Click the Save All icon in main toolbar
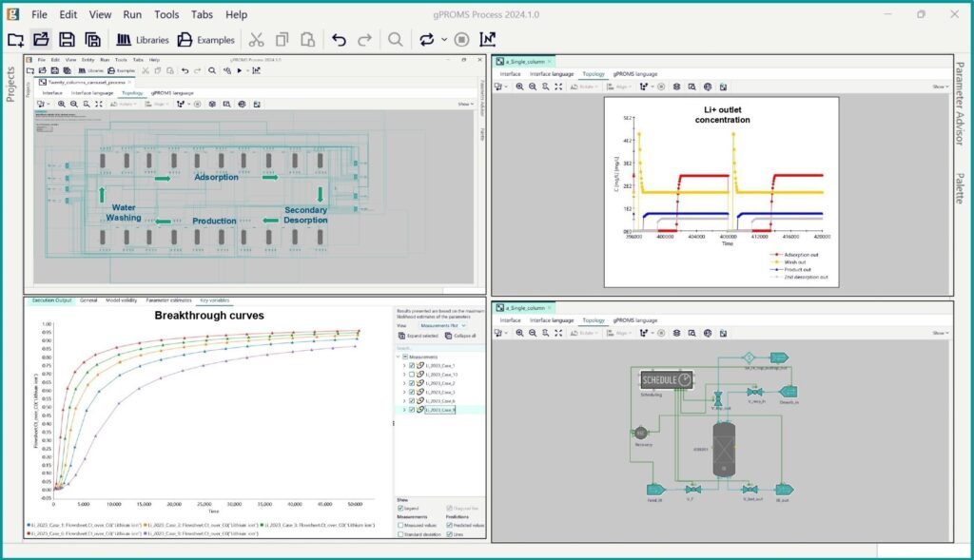 (92, 39)
